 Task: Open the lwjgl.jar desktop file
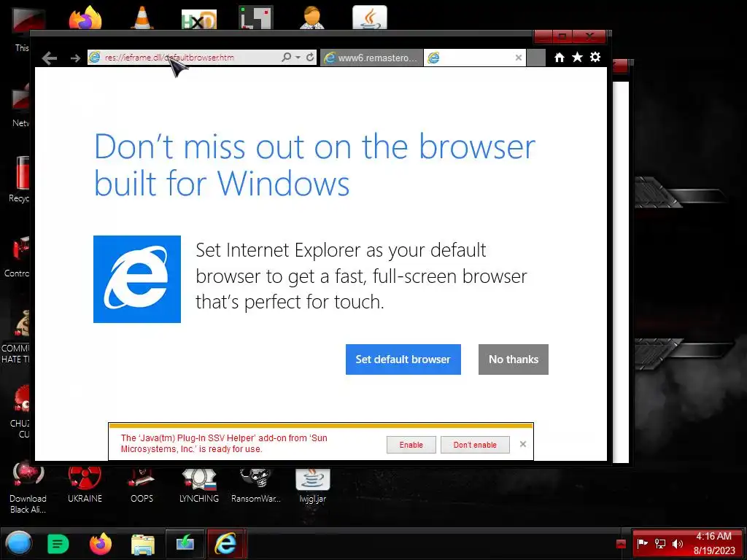tap(312, 486)
